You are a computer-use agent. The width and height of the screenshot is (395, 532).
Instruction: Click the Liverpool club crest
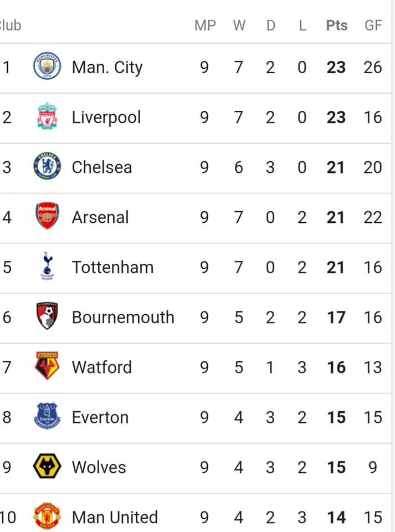[x=47, y=116]
